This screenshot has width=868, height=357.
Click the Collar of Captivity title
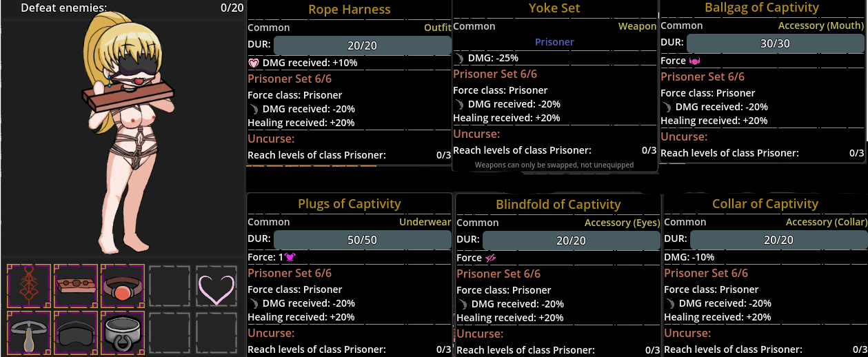coord(765,204)
